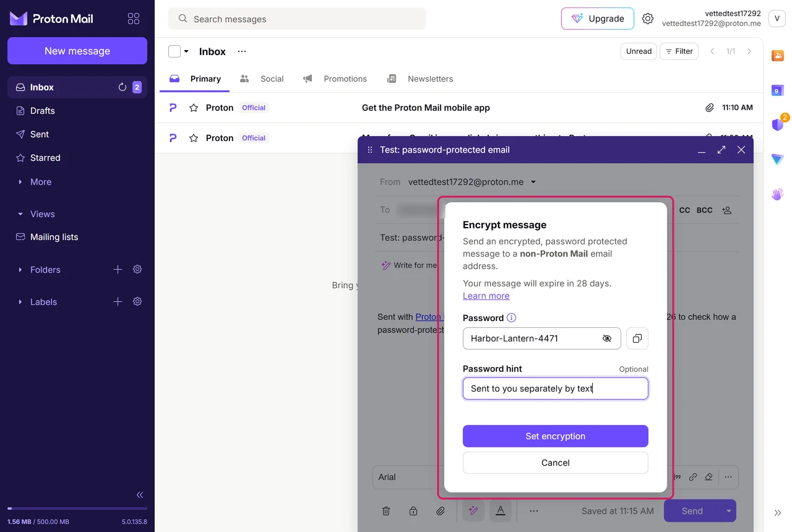Open the selection dropdown arrow beside checkbox

tap(186, 51)
